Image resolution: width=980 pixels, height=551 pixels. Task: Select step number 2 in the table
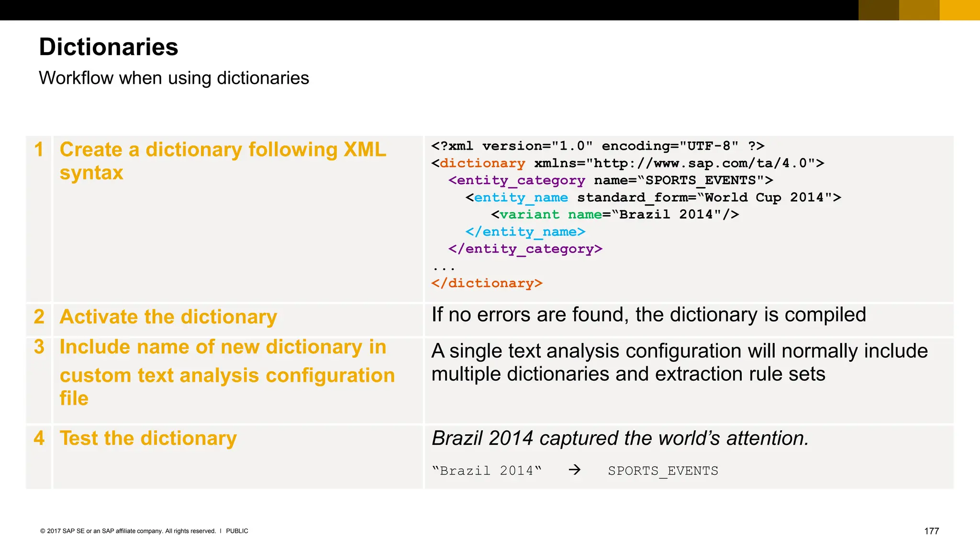[x=39, y=317]
